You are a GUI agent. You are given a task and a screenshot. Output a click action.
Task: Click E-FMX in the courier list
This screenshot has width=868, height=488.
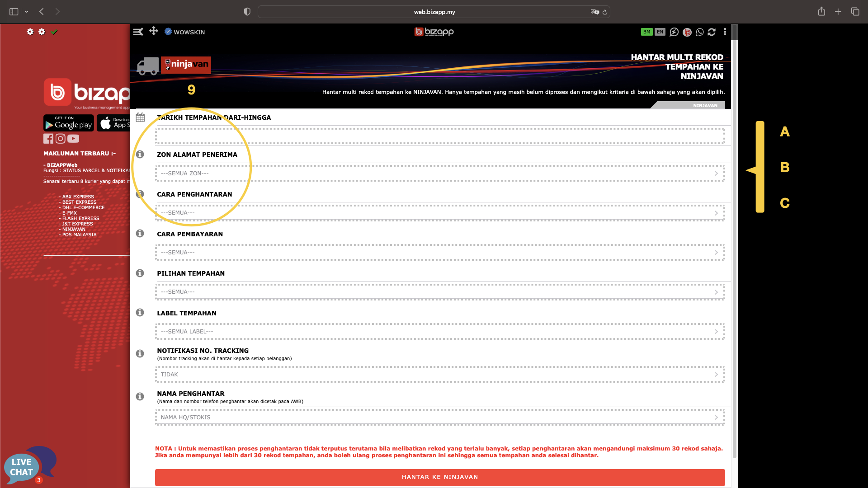[x=70, y=213]
